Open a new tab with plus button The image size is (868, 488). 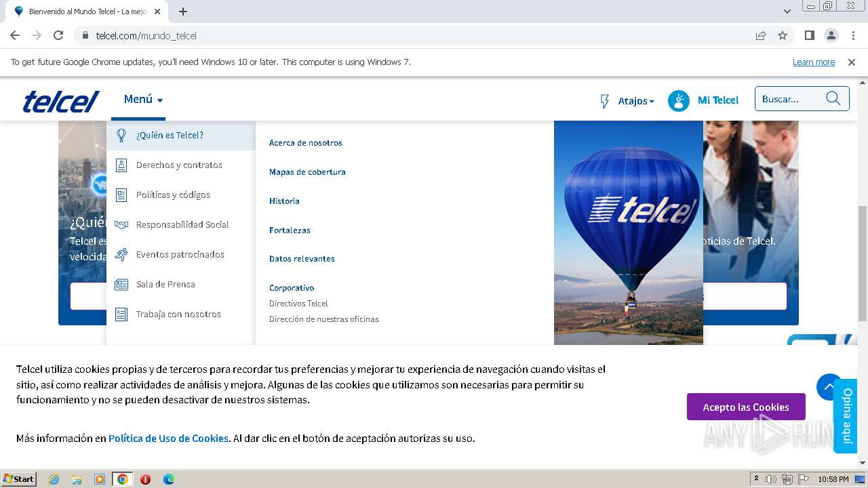(183, 12)
